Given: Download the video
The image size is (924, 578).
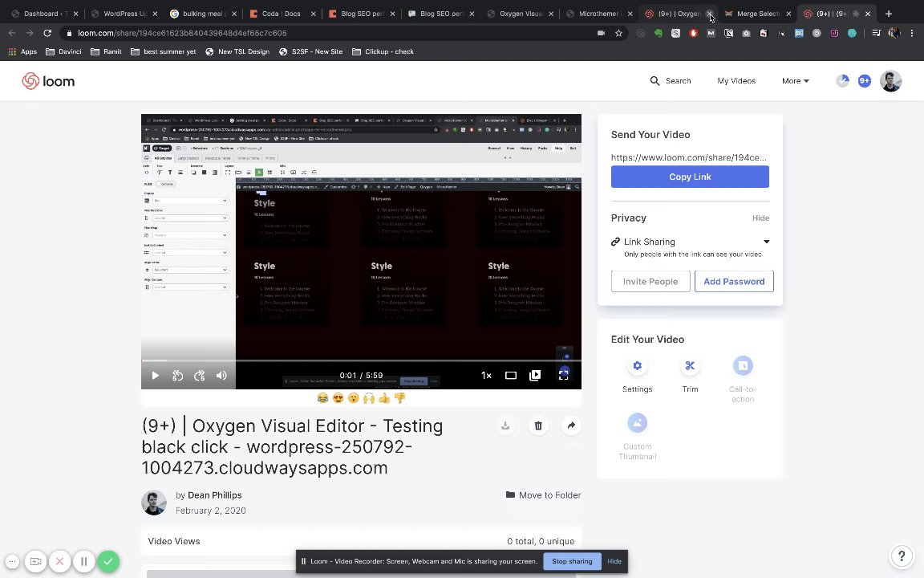Looking at the screenshot, I should point(505,425).
